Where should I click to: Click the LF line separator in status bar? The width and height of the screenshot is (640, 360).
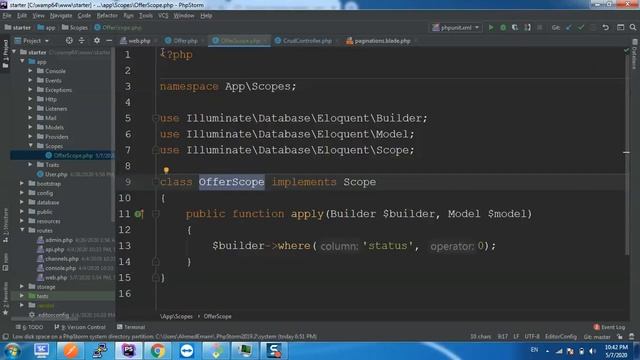click(516, 337)
